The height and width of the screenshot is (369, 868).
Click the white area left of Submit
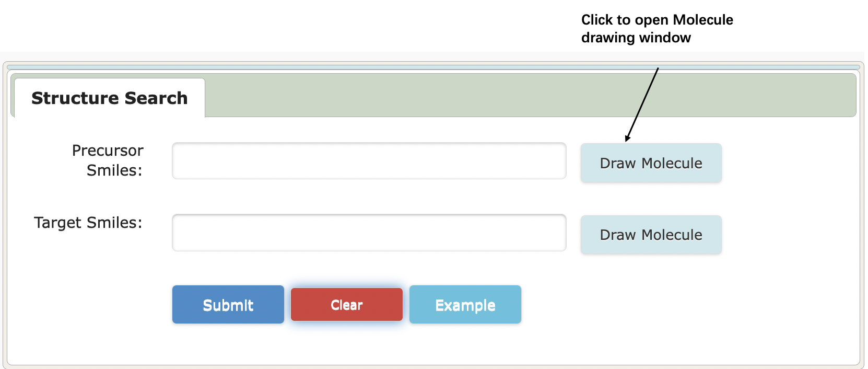point(89,304)
